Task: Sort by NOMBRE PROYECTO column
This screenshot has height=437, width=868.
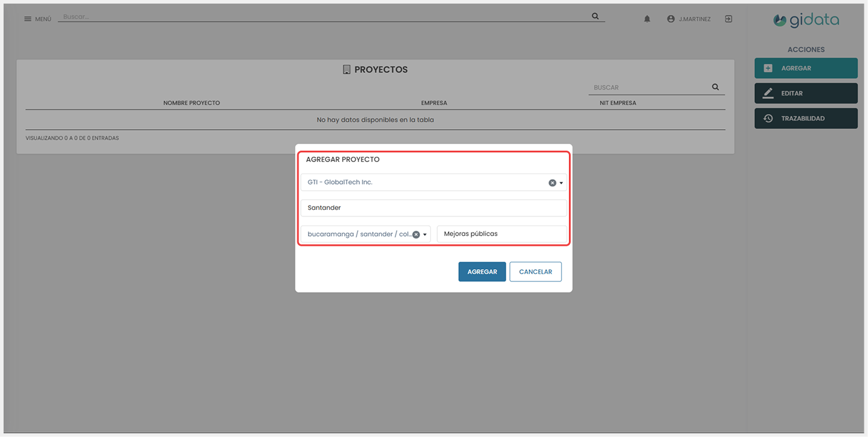Action: pos(191,103)
